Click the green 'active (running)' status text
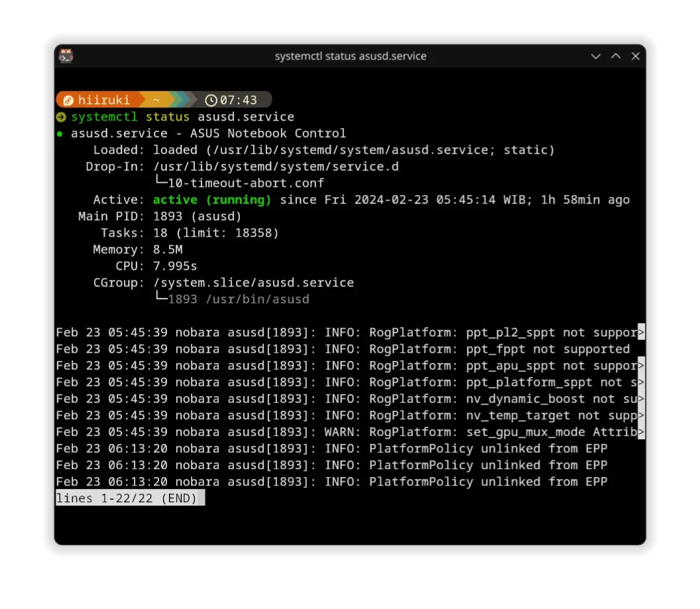This screenshot has height=609, width=700. [x=212, y=200]
